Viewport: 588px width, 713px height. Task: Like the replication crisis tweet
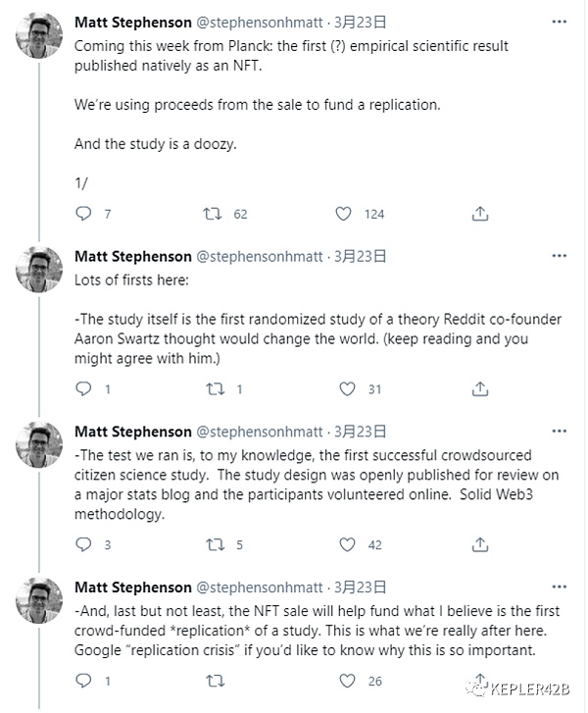345,680
